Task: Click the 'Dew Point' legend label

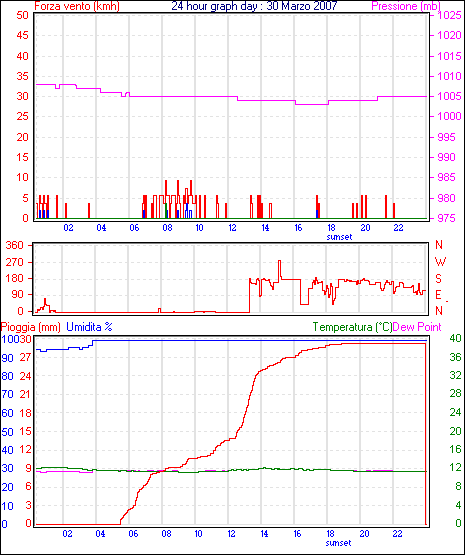Action: (x=417, y=327)
